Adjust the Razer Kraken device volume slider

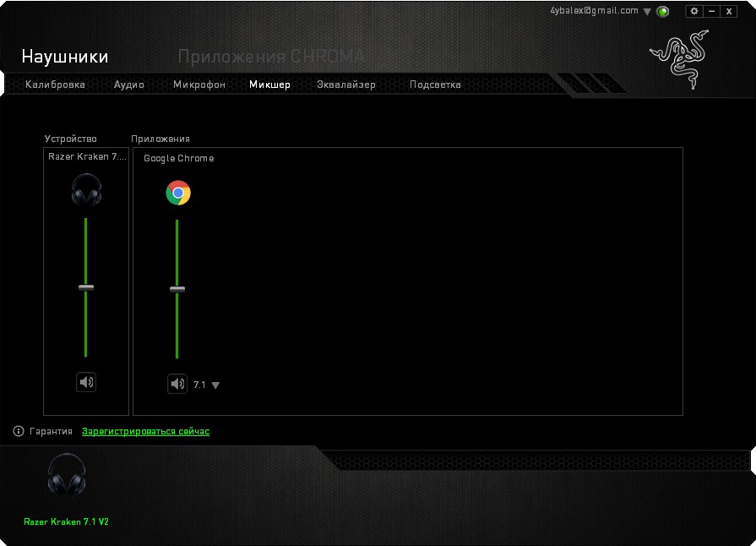(86, 287)
